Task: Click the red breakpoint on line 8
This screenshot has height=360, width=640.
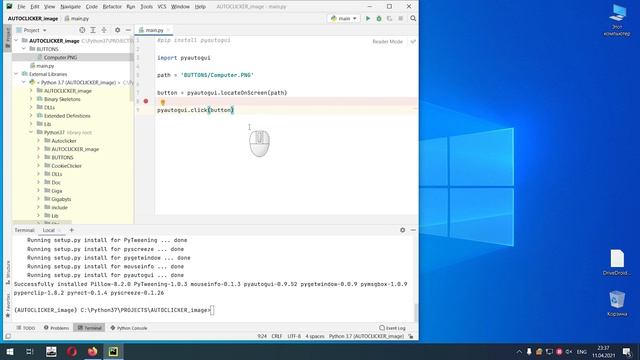Action: pyautogui.click(x=146, y=101)
